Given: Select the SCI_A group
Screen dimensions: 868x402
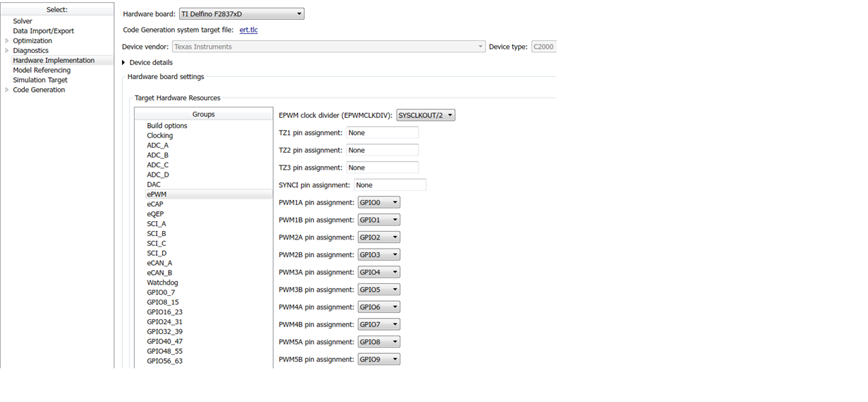Looking at the screenshot, I should coord(157,224).
